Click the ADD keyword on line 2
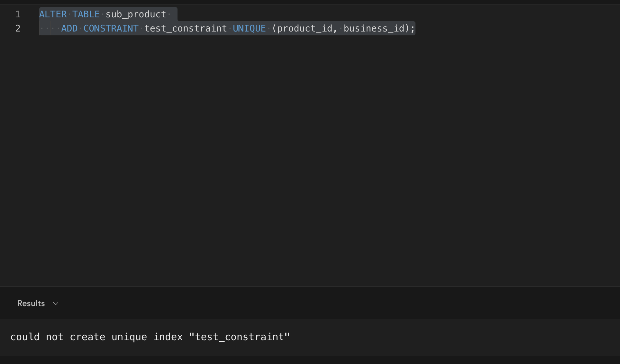 coord(69,28)
